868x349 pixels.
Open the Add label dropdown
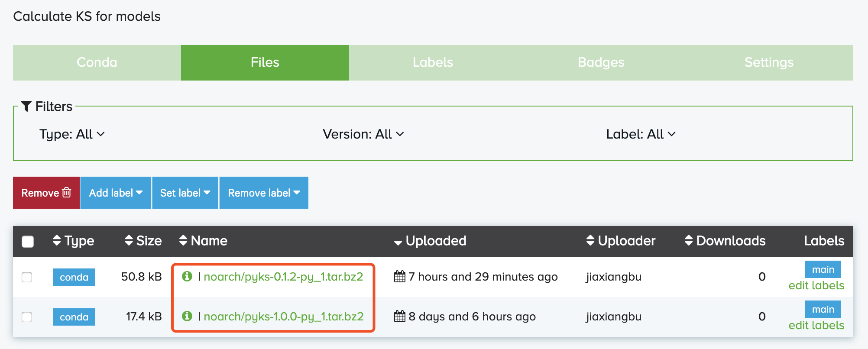tap(116, 193)
